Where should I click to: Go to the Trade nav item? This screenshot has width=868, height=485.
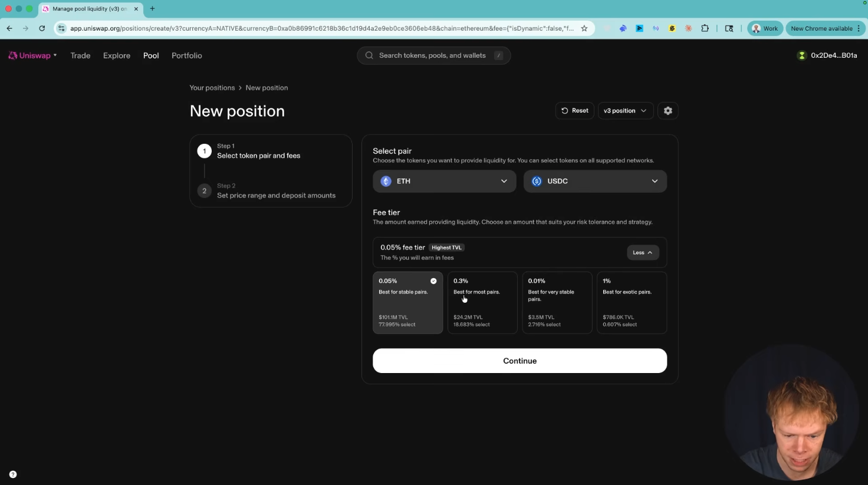click(80, 55)
